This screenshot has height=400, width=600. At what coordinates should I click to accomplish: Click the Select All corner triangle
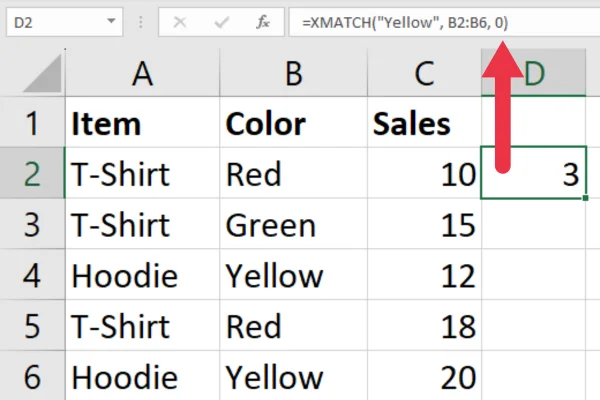[42, 73]
